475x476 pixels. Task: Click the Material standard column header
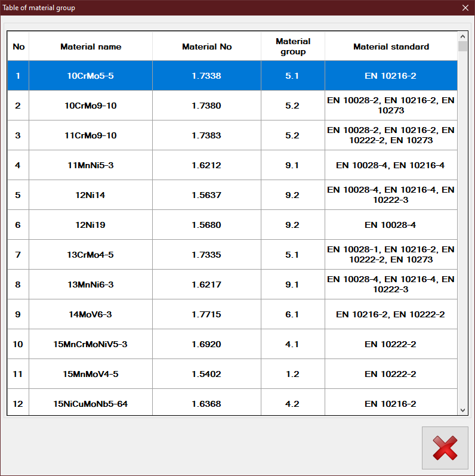pyautogui.click(x=391, y=47)
